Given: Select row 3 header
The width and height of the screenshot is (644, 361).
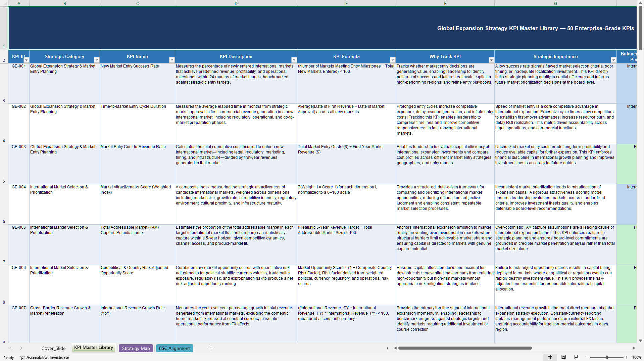Looking at the screenshot, I should 4,83.
